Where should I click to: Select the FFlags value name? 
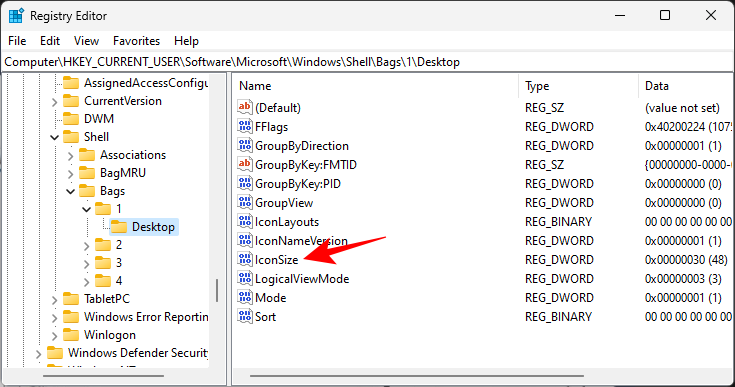pos(271,127)
